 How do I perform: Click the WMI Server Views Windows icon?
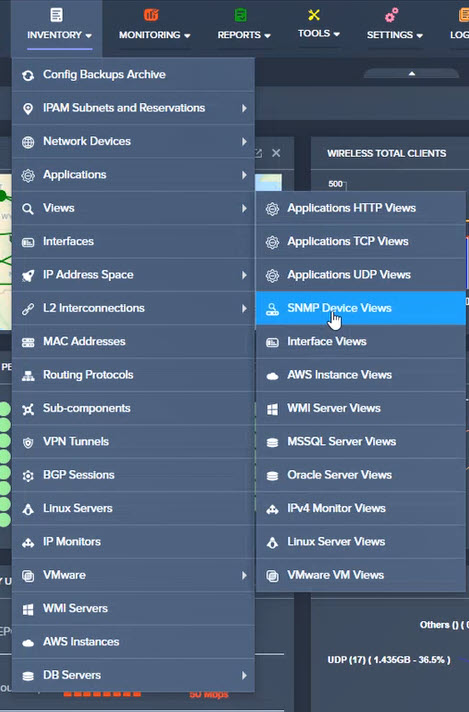tap(272, 409)
